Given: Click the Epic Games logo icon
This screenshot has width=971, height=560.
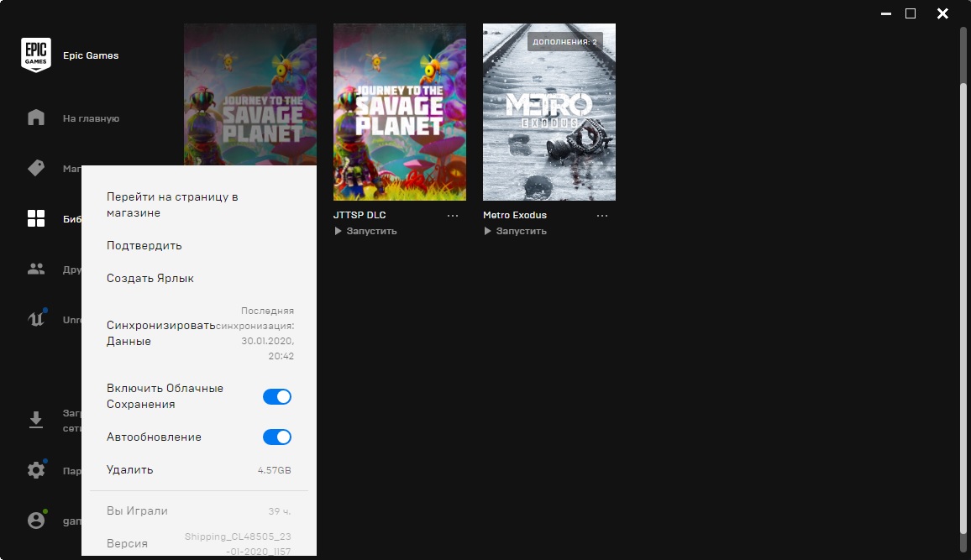Looking at the screenshot, I should click(x=36, y=55).
